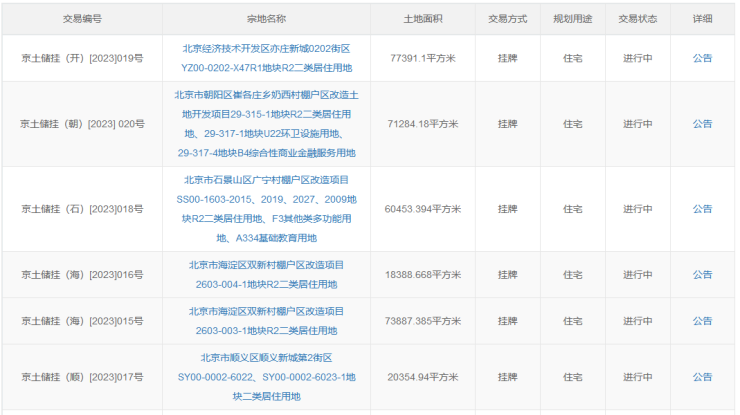Click the 交易状态 column header

[x=637, y=19]
